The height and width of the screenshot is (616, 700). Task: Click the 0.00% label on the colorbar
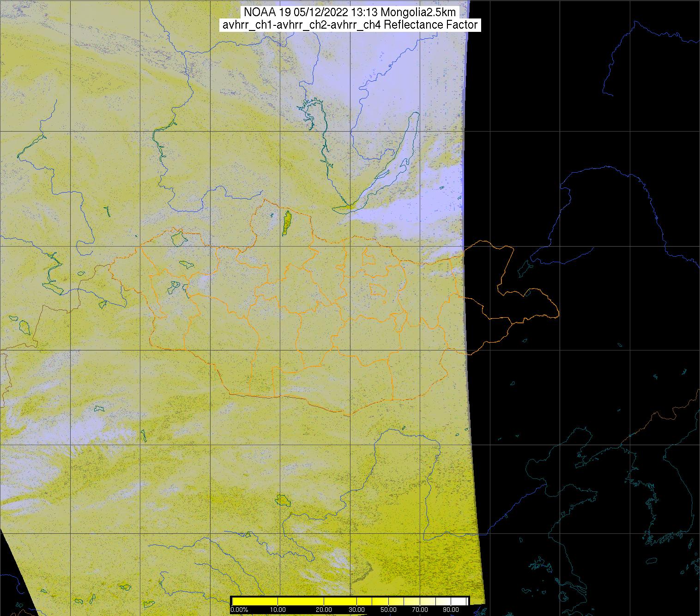pyautogui.click(x=239, y=610)
